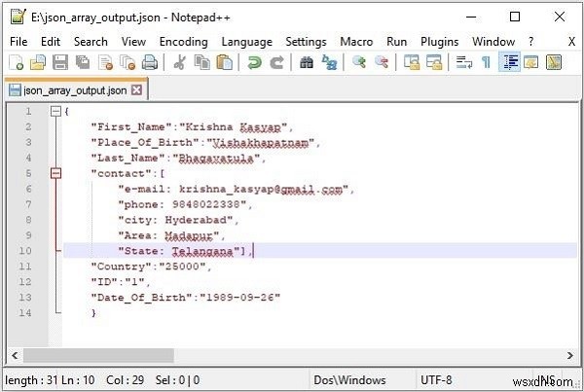The height and width of the screenshot is (392, 584).
Task: Click the UTF-8 encoding status field
Action: (x=436, y=380)
